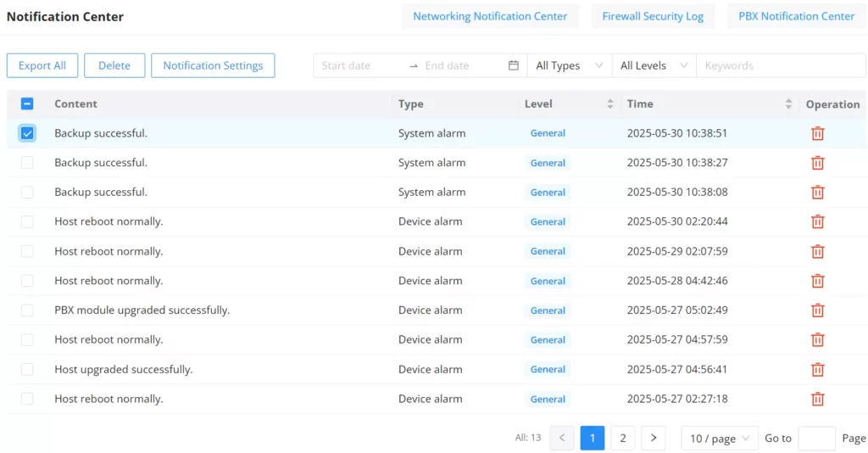Viewport: 868px width, 453px height.
Task: Click trash icon for 2025-05-27 04:57:59 row
Action: coord(818,340)
